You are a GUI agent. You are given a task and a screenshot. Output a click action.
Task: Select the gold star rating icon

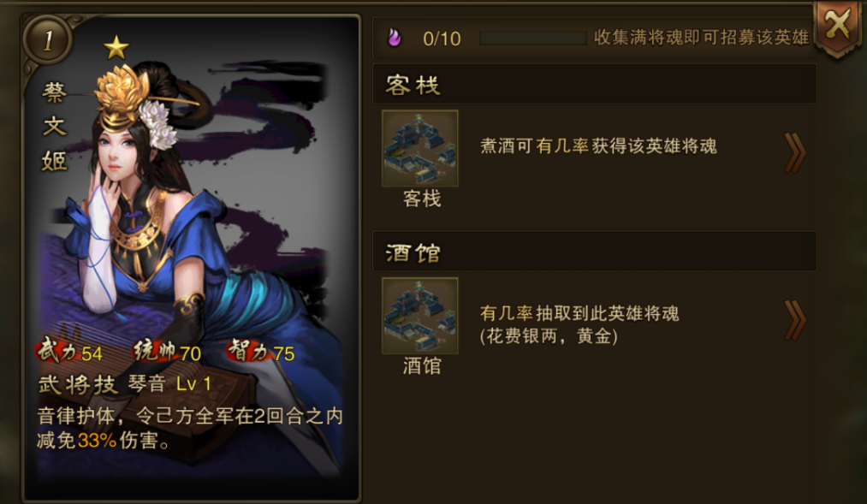(x=116, y=48)
